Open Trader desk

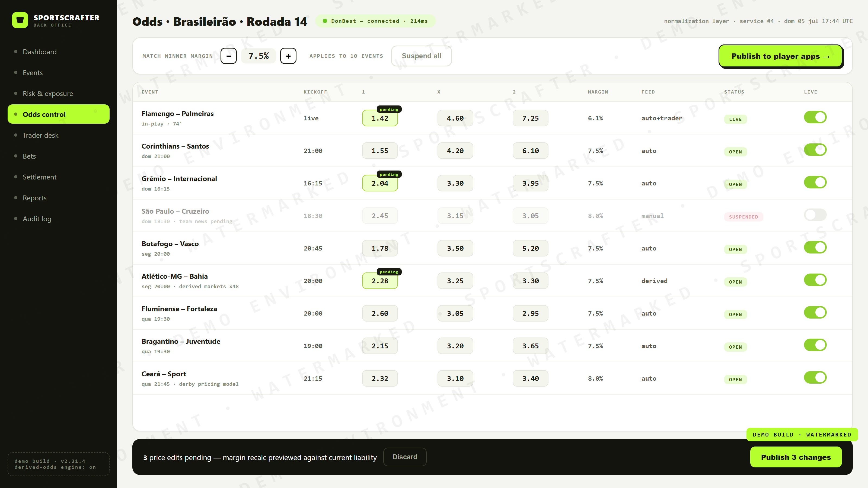(59, 135)
